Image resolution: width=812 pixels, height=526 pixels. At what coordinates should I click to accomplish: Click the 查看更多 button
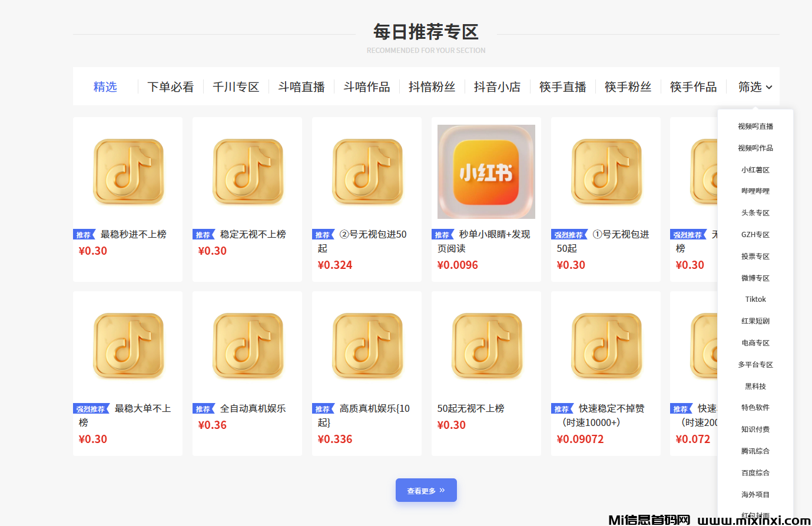tap(426, 490)
